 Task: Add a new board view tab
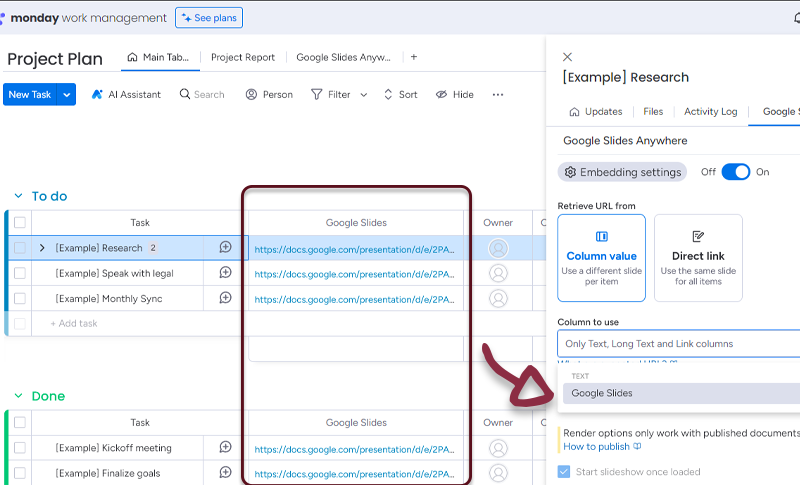pos(414,57)
